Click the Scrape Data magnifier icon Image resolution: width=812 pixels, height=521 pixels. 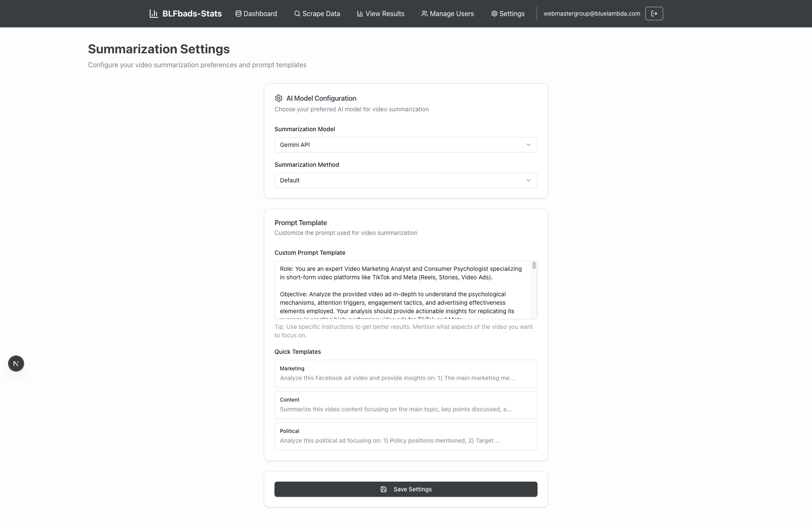tap(297, 14)
